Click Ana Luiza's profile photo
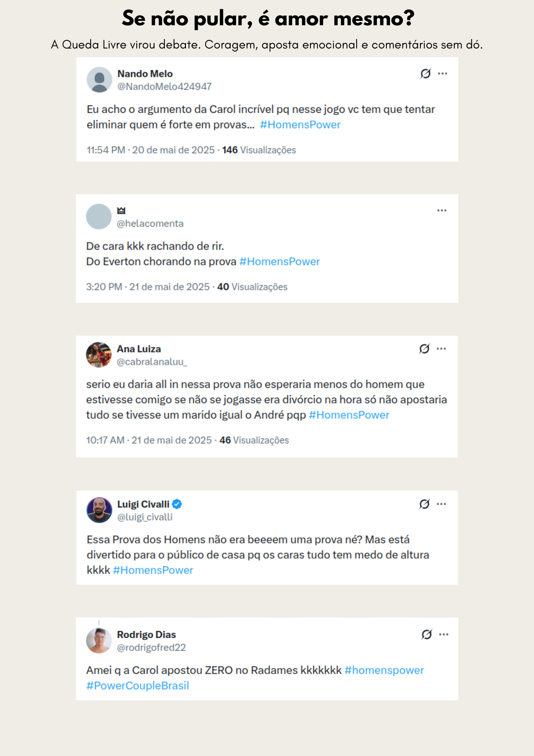The image size is (534, 756). [x=99, y=355]
